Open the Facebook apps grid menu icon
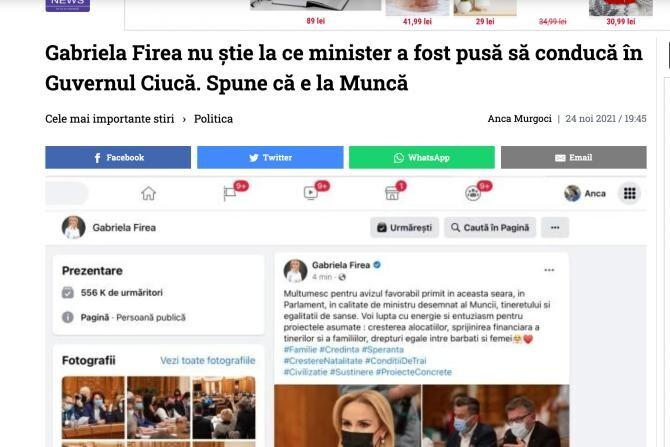 629,193
